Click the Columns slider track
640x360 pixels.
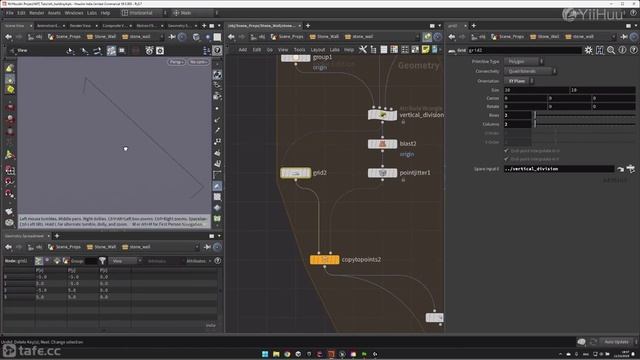point(584,124)
